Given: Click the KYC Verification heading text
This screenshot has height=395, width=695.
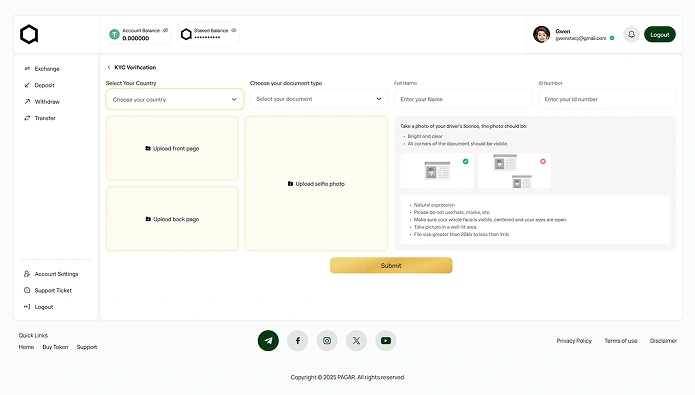Looking at the screenshot, I should (x=135, y=67).
